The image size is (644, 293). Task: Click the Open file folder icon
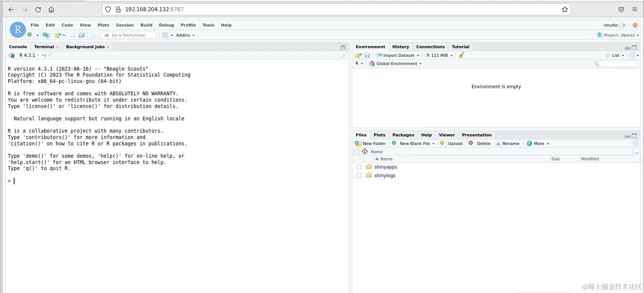pyautogui.click(x=57, y=35)
